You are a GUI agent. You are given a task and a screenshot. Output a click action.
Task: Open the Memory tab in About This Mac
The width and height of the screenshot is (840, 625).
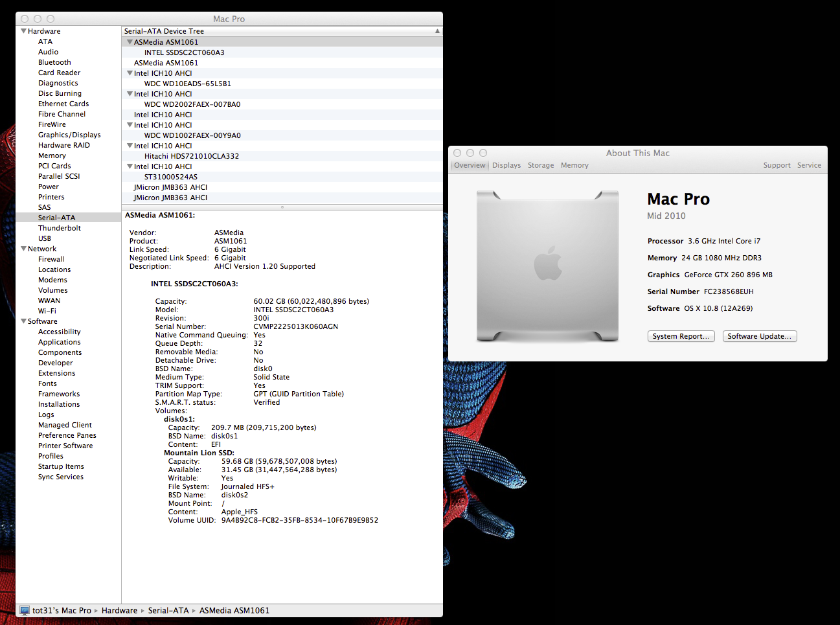[x=574, y=165]
